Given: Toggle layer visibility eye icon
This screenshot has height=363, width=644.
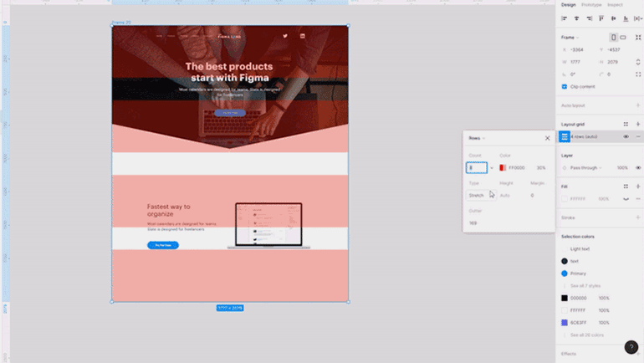Looking at the screenshot, I should point(638,167).
